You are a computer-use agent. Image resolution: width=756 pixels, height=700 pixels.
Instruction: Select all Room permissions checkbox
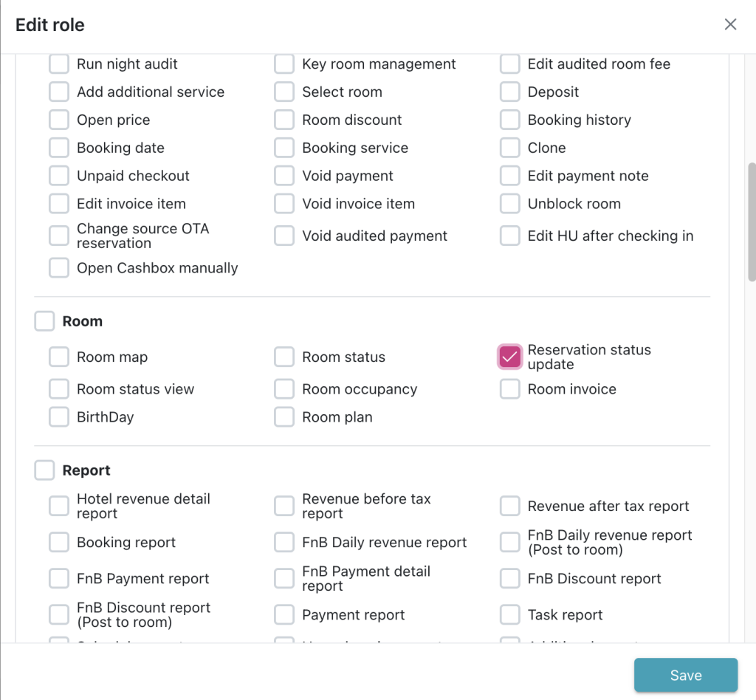pyautogui.click(x=44, y=321)
